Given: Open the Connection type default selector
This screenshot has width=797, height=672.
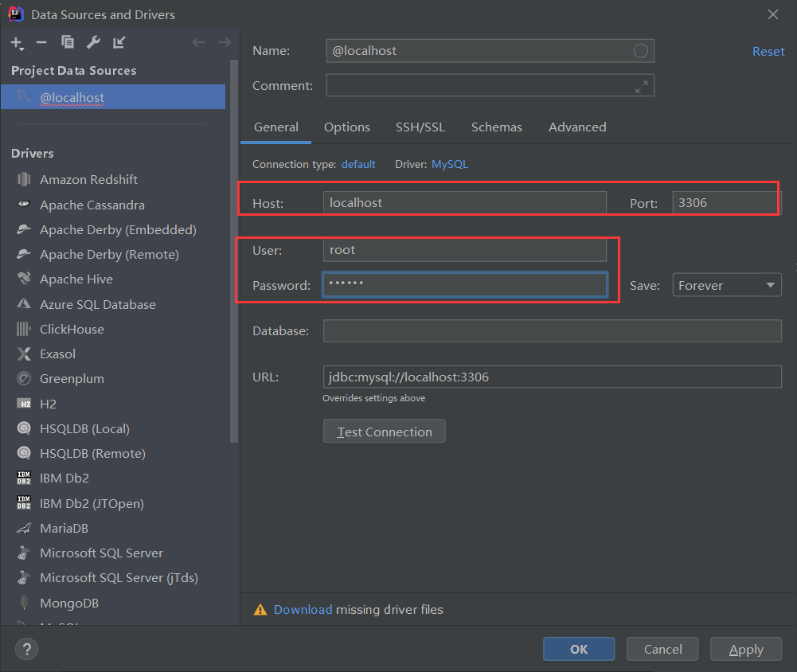Looking at the screenshot, I should pyautogui.click(x=358, y=164).
